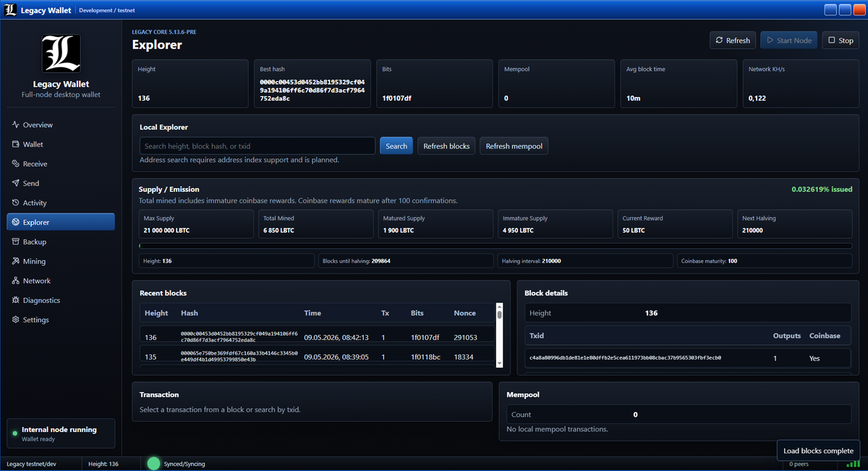Click the Activity clock icon
868x471 pixels.
point(16,203)
